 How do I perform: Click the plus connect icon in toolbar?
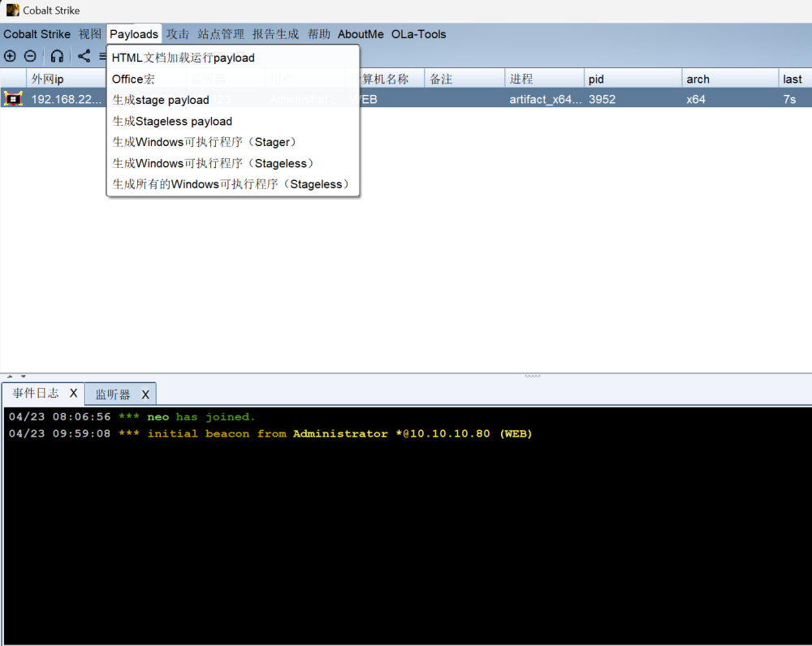click(x=10, y=56)
